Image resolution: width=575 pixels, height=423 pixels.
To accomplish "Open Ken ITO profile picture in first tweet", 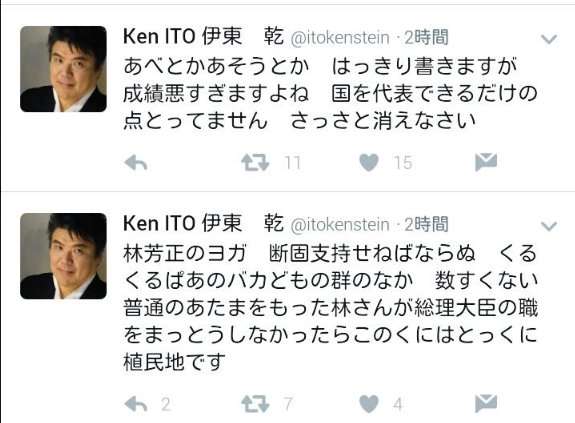I will 63,69.
